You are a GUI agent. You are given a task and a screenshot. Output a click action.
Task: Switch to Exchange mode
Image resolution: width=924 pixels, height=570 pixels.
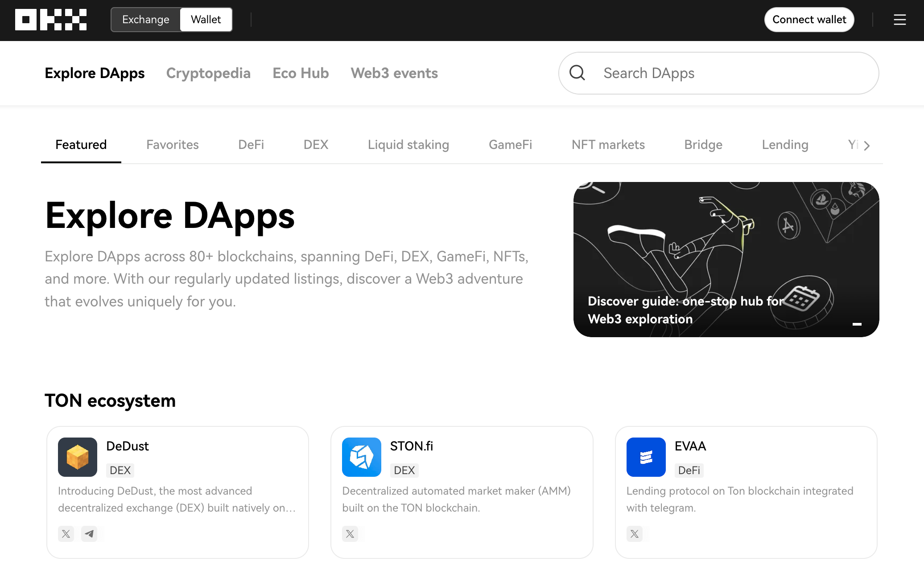pos(146,20)
